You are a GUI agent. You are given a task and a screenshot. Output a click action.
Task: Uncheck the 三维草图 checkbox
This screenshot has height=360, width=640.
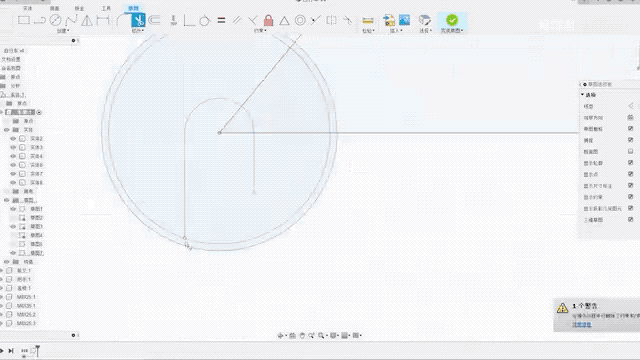point(631,220)
